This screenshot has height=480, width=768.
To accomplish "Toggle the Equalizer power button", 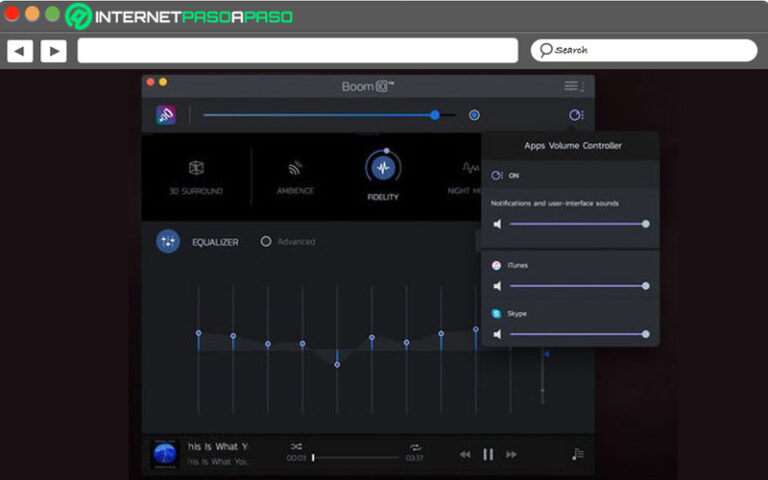I will pos(168,241).
